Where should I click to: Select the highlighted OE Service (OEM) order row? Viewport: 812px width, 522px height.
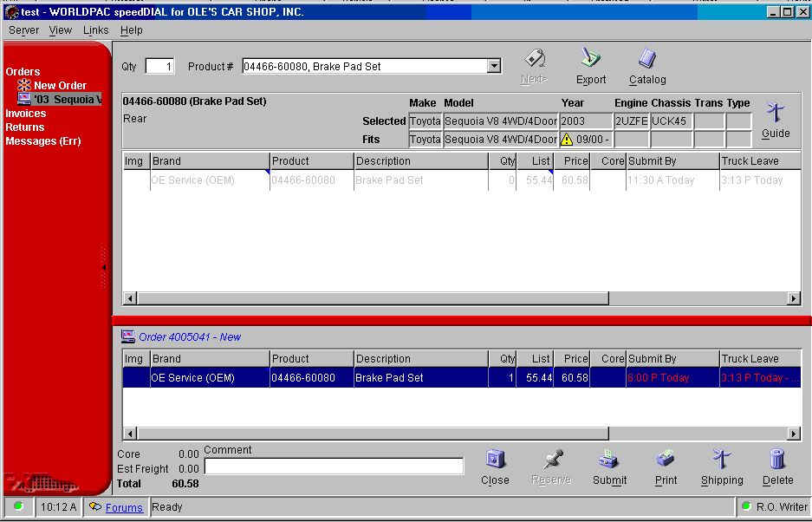(461, 378)
